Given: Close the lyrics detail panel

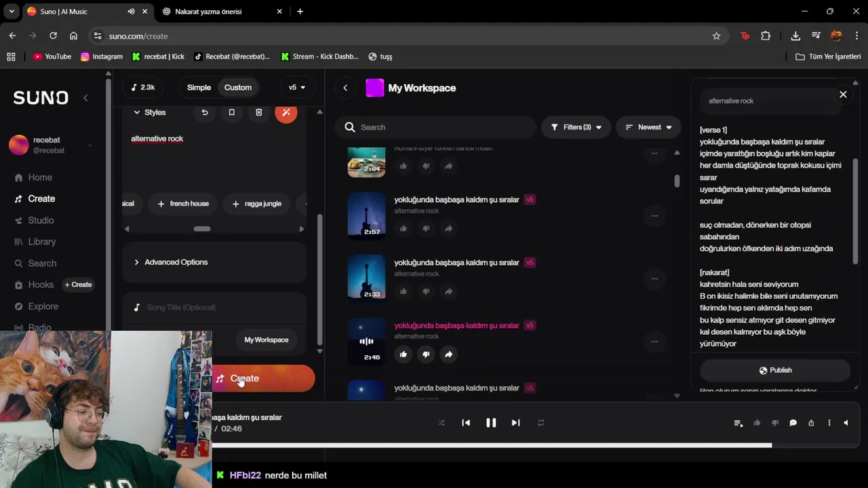Looking at the screenshot, I should 843,94.
